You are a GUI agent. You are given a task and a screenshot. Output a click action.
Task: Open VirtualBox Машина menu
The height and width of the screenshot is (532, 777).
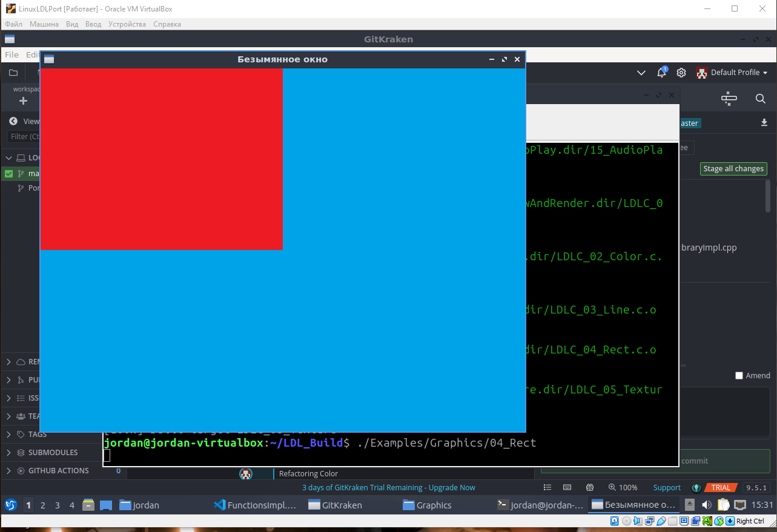click(44, 24)
